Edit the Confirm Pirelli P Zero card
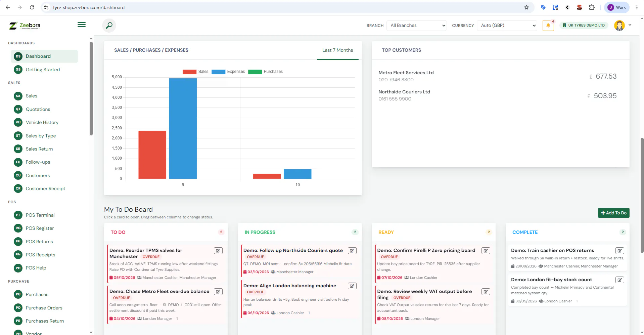 coord(486,251)
